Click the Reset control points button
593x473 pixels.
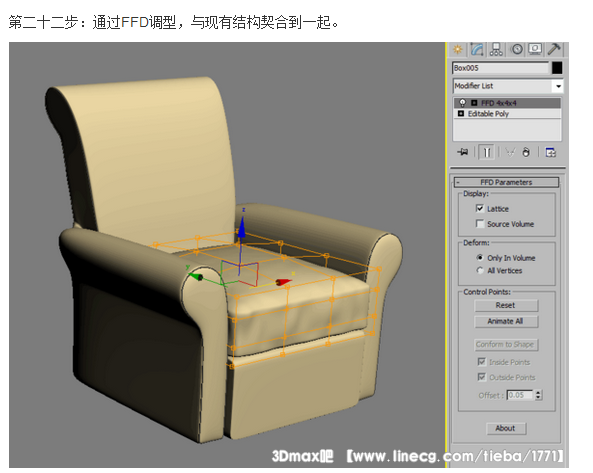(506, 306)
